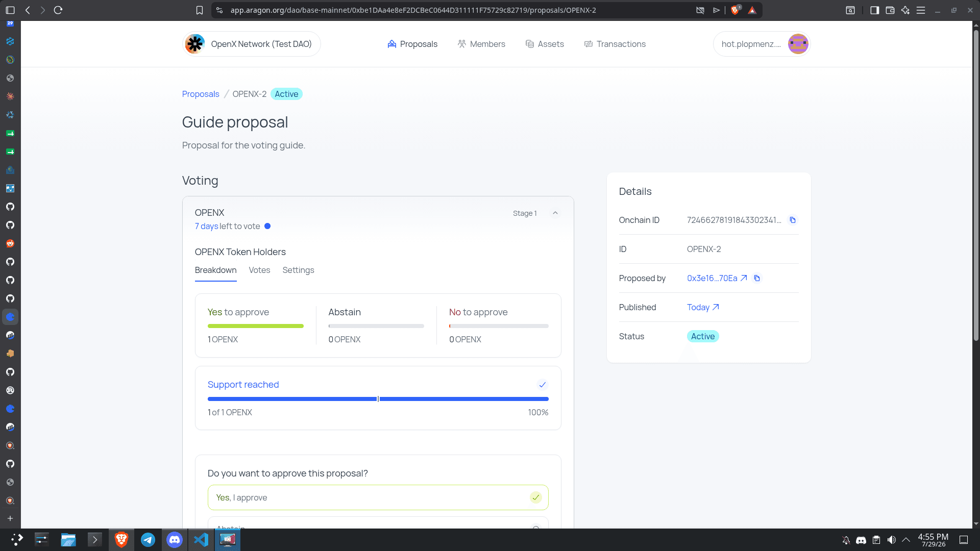Reload the page
Viewport: 980px width, 551px height.
[x=58, y=10]
